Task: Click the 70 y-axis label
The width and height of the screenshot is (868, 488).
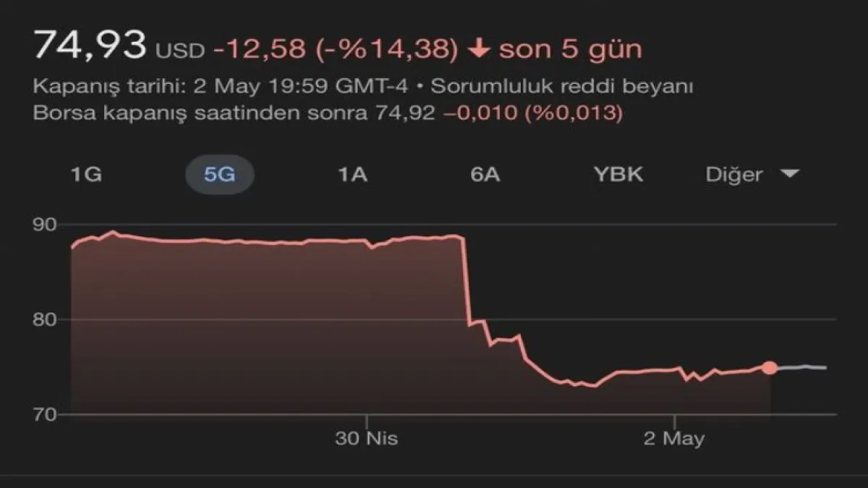Action: click(45, 414)
